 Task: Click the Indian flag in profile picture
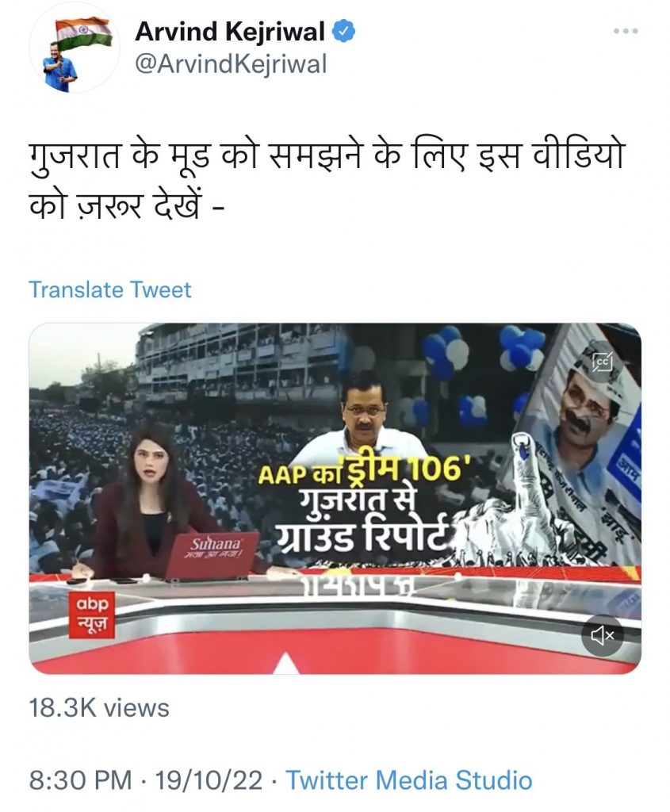click(84, 32)
